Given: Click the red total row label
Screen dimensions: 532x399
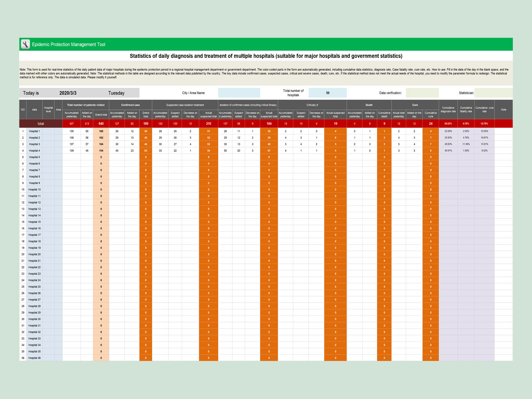Looking at the screenshot, I should pyautogui.click(x=41, y=124).
